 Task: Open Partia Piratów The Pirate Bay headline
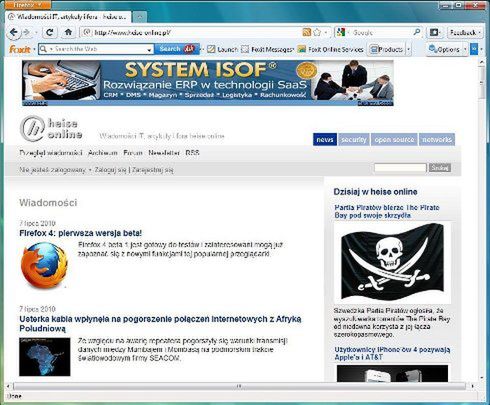(x=387, y=211)
